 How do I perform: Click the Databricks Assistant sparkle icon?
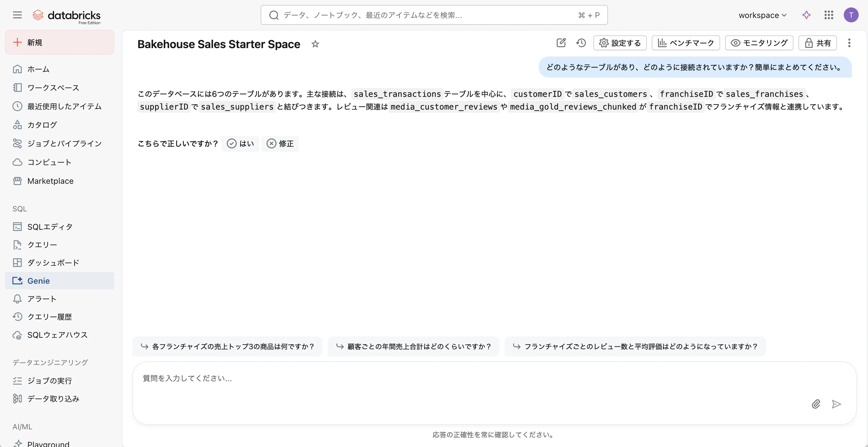pos(806,15)
